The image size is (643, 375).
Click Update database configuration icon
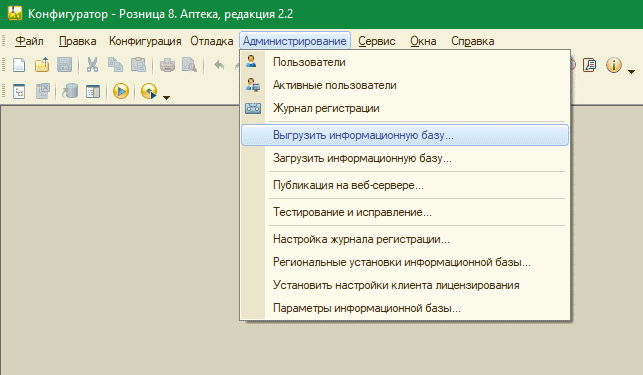point(70,91)
